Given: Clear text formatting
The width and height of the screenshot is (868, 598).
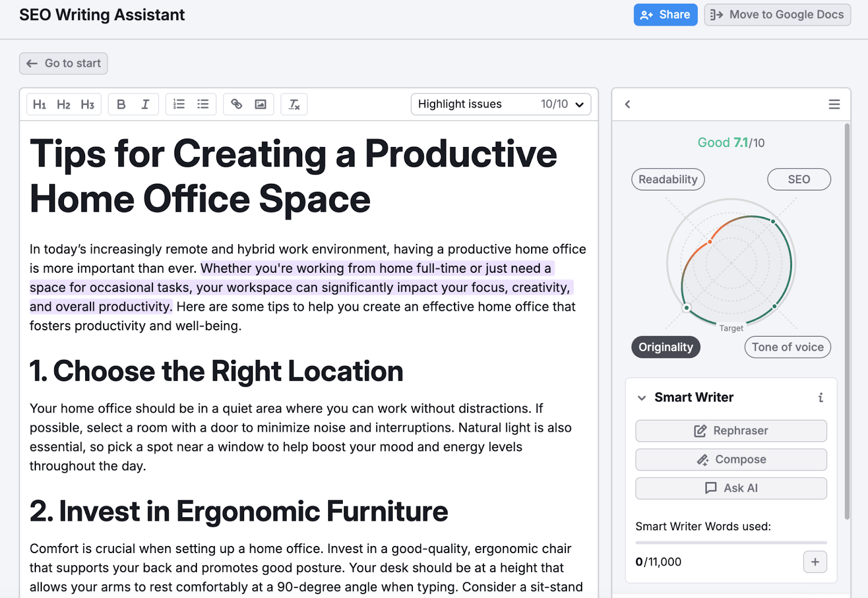Looking at the screenshot, I should [x=294, y=104].
